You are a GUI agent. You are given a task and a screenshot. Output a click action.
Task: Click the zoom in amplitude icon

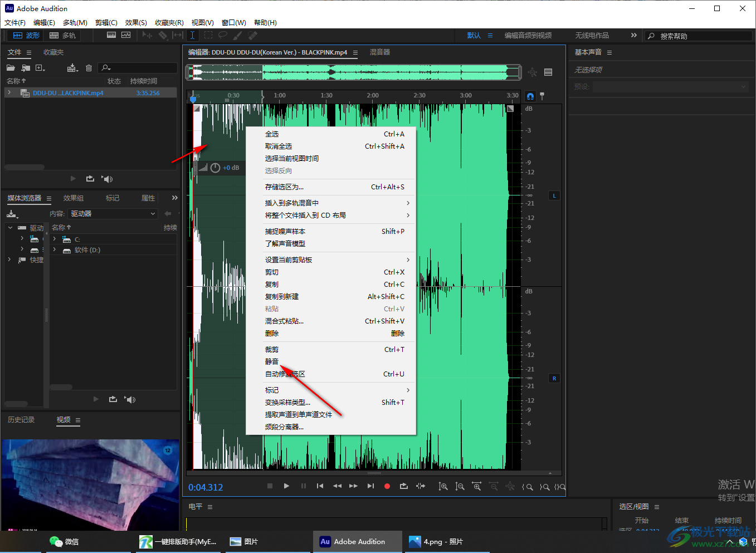[x=443, y=486]
